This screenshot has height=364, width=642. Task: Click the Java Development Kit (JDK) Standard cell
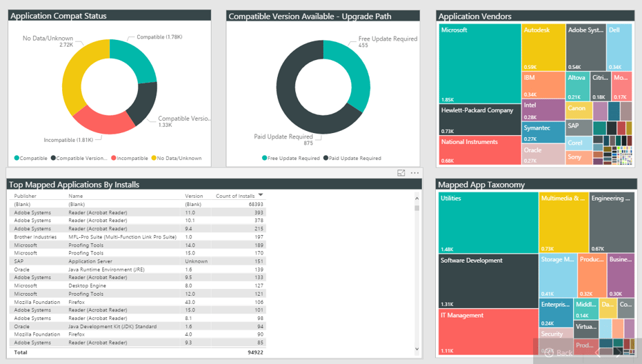tap(112, 326)
